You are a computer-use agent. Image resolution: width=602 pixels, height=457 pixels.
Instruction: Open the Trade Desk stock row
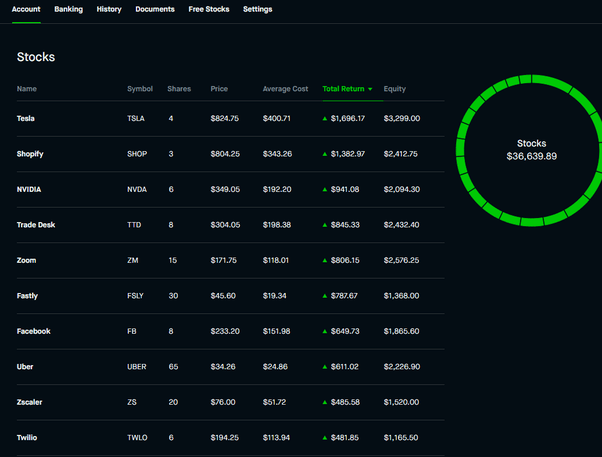pos(230,225)
